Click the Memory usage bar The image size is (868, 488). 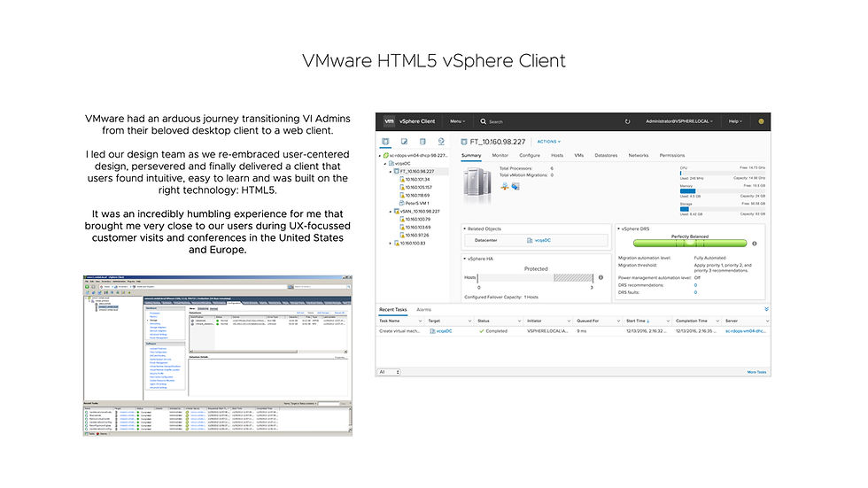[723, 191]
